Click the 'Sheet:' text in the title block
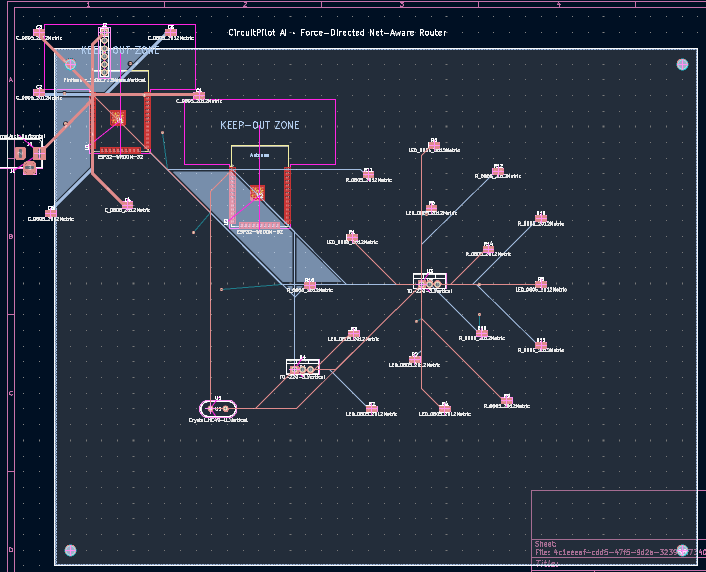 pos(545,544)
